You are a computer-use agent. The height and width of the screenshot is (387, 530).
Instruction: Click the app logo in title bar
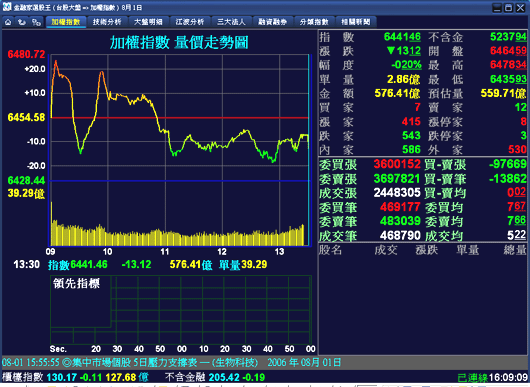(7, 7)
